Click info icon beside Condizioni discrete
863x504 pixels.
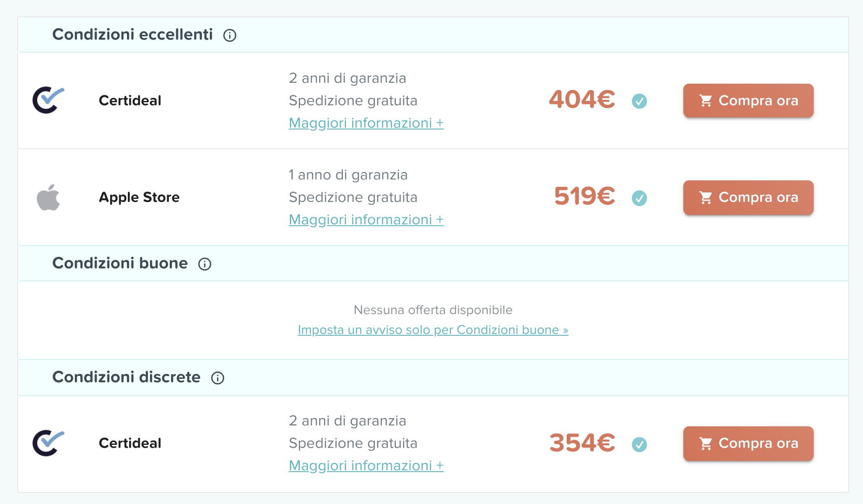click(x=218, y=378)
